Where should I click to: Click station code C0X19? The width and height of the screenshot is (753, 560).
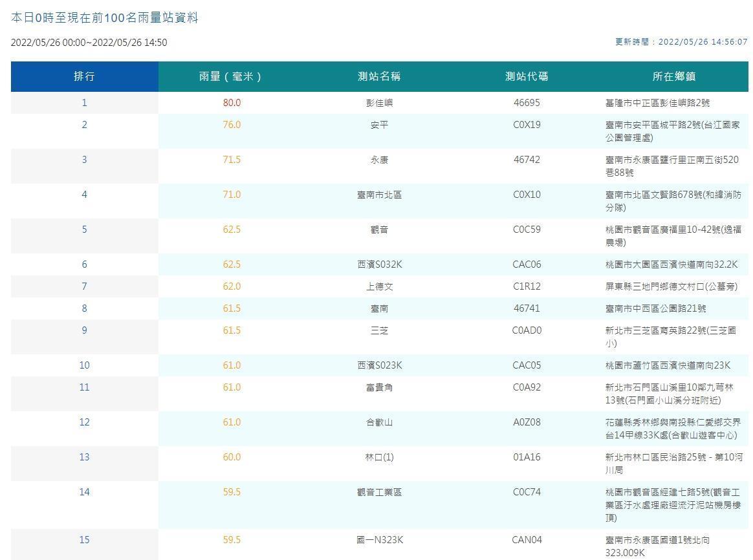[x=527, y=125]
